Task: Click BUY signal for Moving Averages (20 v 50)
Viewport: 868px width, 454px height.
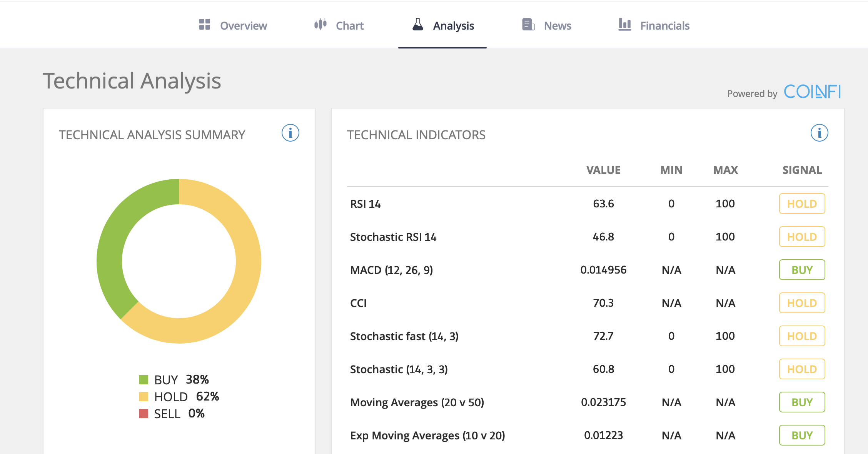Action: click(802, 402)
